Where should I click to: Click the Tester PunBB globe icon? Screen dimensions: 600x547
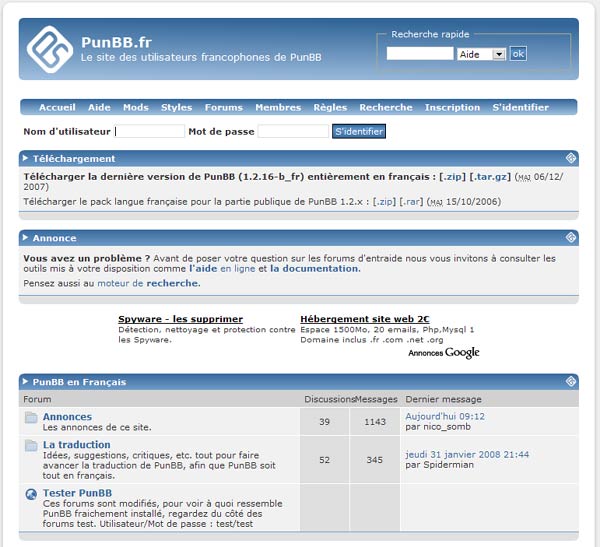(31, 494)
